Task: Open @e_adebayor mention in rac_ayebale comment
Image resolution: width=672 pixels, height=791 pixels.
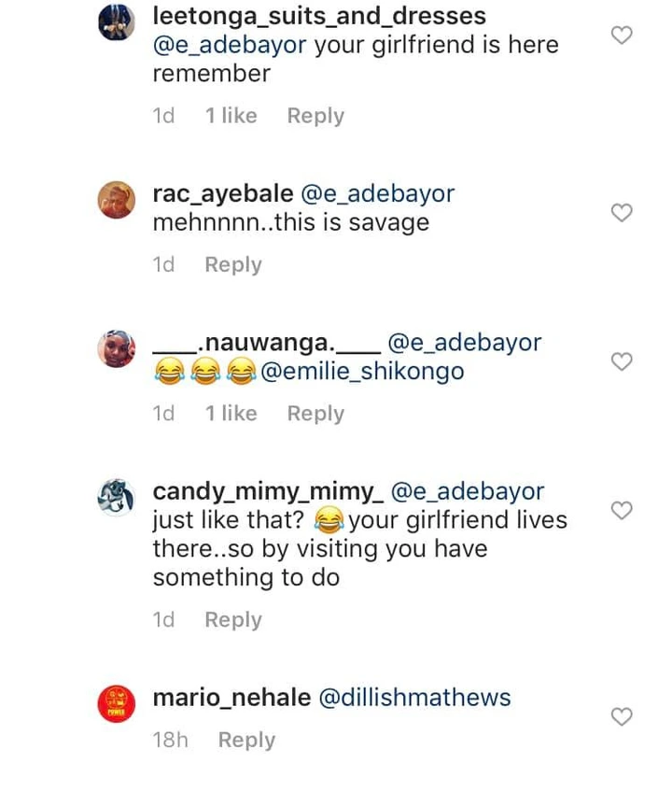Action: click(x=378, y=194)
